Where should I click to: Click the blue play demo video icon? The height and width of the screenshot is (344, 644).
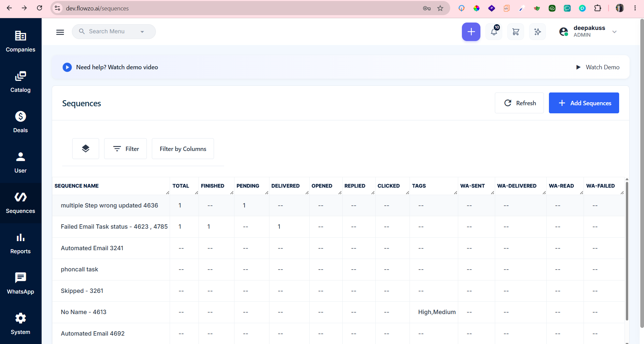coord(67,67)
